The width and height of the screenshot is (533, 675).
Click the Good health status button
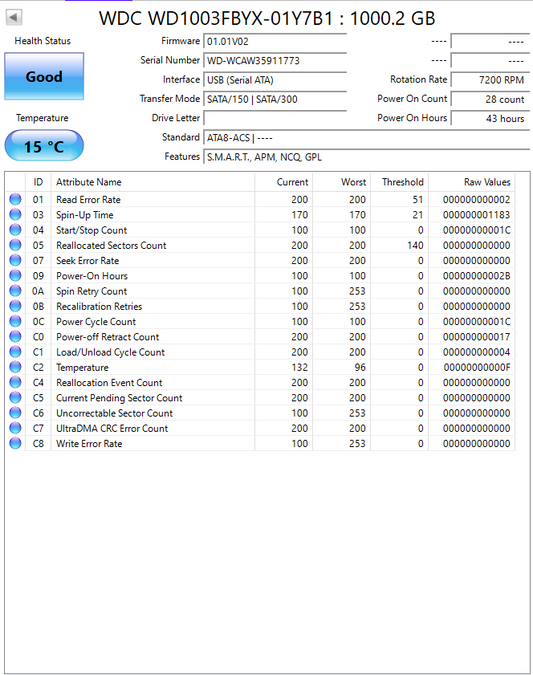(x=44, y=76)
